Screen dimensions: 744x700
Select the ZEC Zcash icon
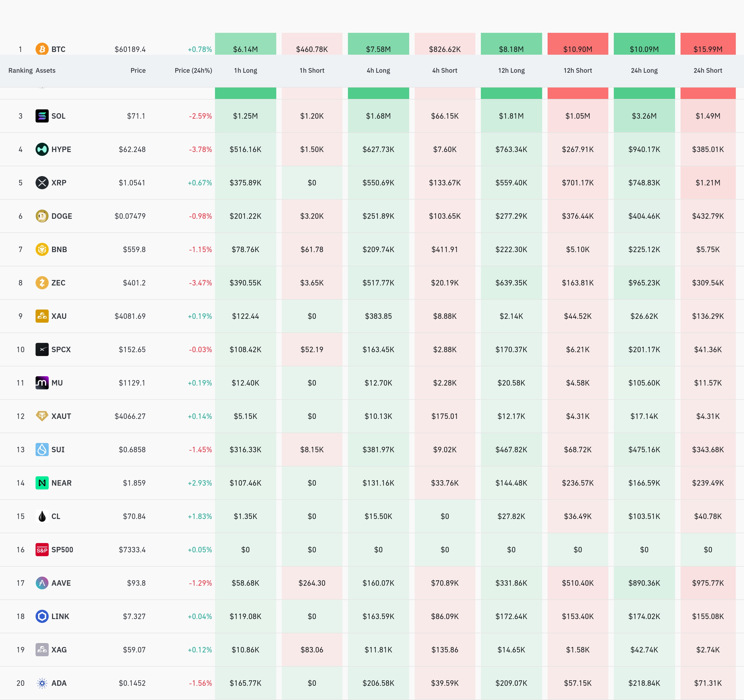tap(42, 282)
